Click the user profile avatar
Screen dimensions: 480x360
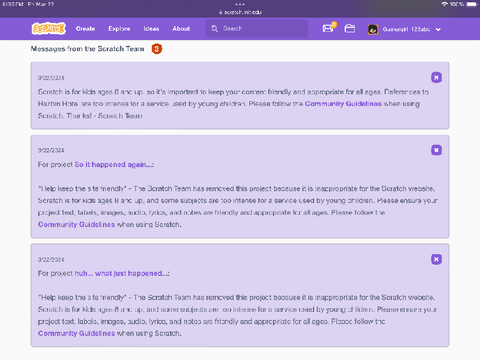click(373, 29)
